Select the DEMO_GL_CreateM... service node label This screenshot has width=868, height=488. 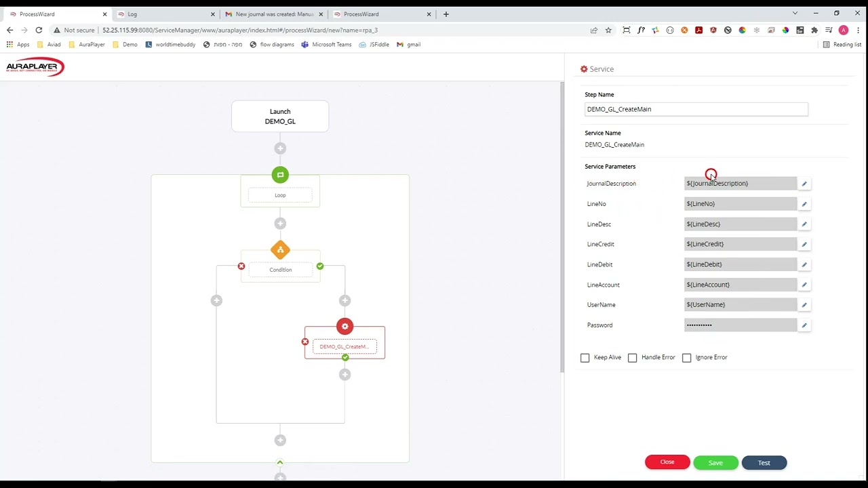[344, 346]
